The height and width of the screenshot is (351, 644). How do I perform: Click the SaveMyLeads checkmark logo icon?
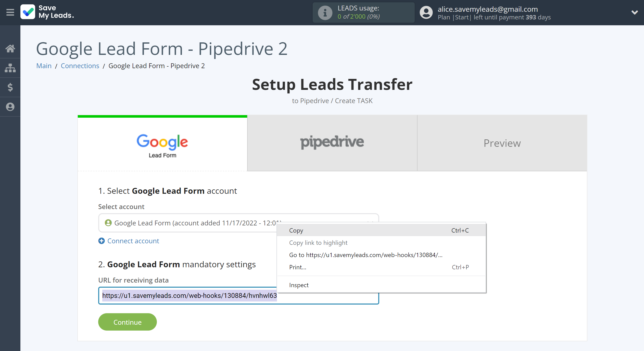pyautogui.click(x=29, y=12)
